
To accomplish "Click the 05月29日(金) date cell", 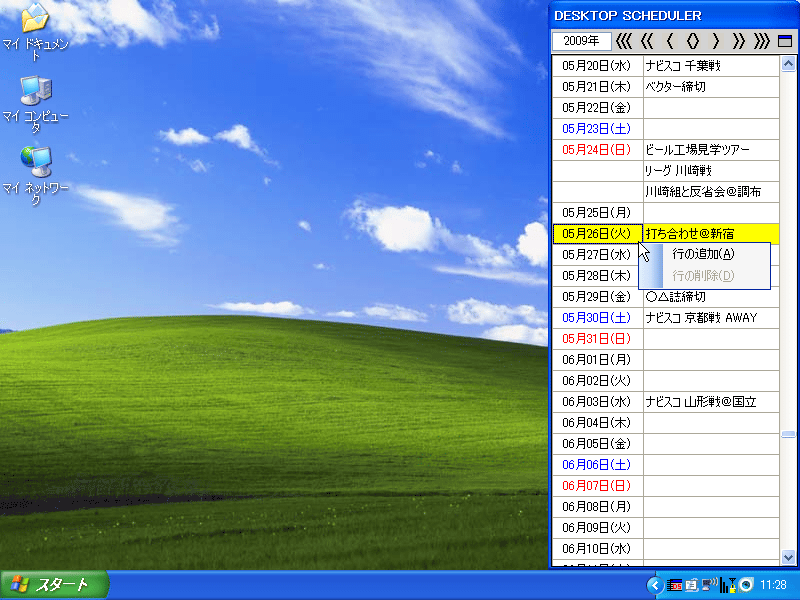I will point(597,297).
